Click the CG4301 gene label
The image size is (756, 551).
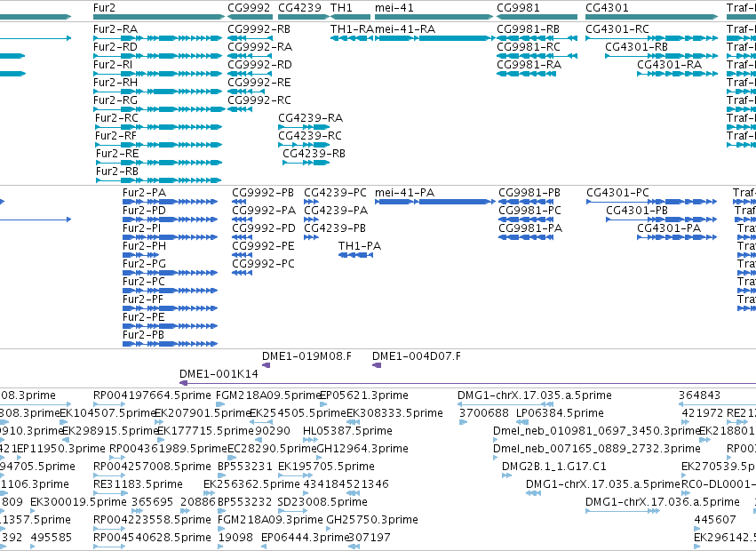[x=607, y=8]
